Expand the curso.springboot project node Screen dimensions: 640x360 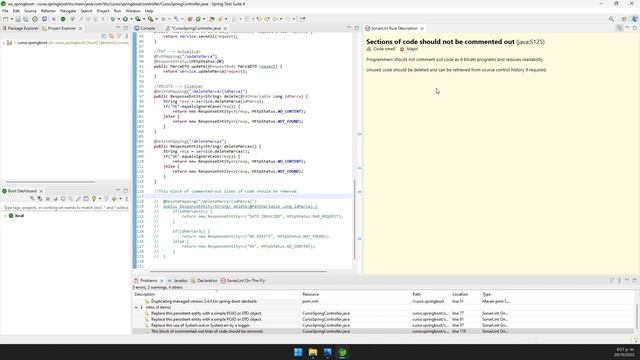tap(4, 42)
